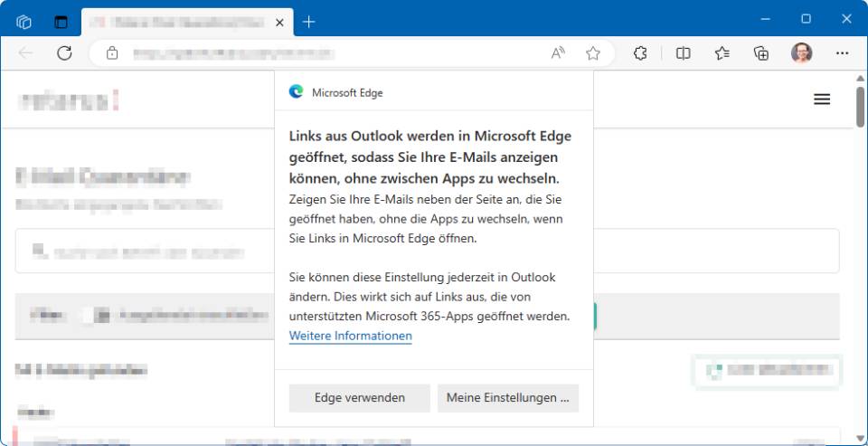Click the Edge verwenden button

(x=359, y=398)
